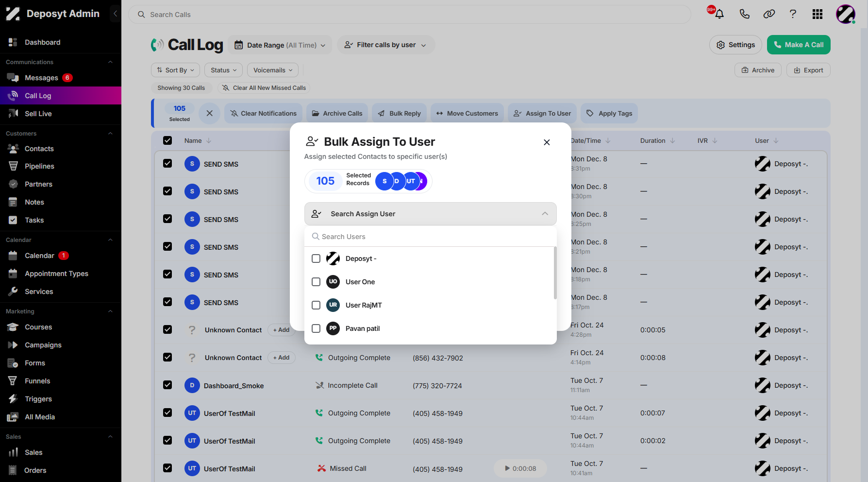Click Clear All New Missed Calls
The width and height of the screenshot is (868, 482).
pyautogui.click(x=264, y=88)
